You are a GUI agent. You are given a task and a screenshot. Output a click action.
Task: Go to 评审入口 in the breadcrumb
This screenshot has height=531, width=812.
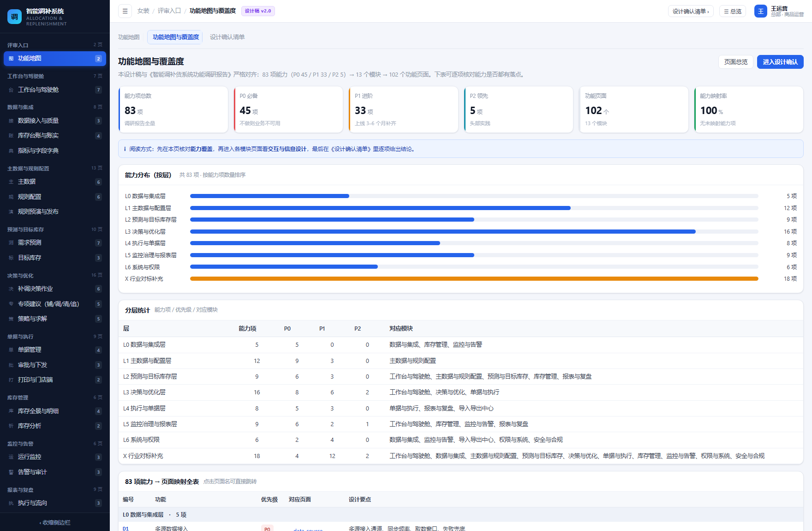pyautogui.click(x=169, y=11)
